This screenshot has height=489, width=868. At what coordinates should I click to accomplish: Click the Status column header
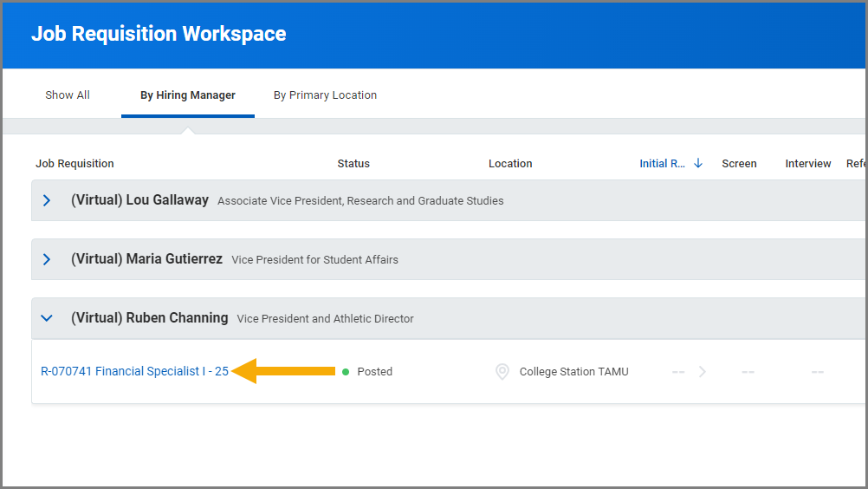[x=353, y=163]
